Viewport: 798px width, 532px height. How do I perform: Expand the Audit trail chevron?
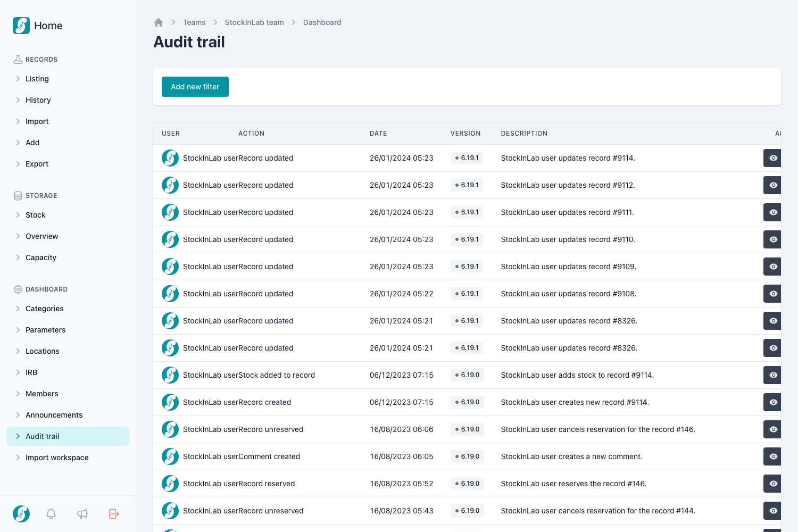pyautogui.click(x=18, y=436)
